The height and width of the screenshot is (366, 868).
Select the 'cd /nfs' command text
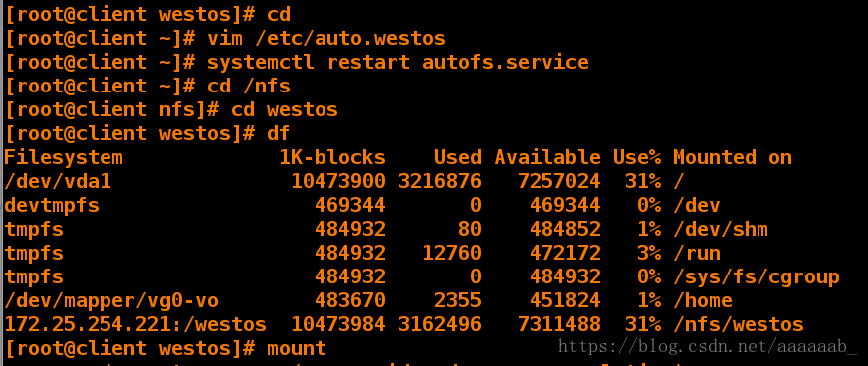[249, 86]
